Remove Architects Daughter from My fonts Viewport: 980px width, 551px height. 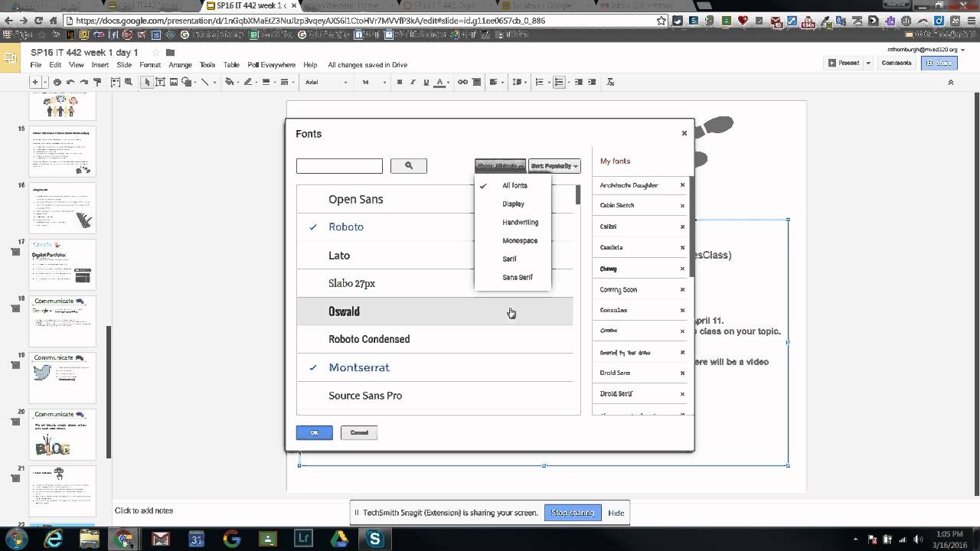click(x=682, y=185)
